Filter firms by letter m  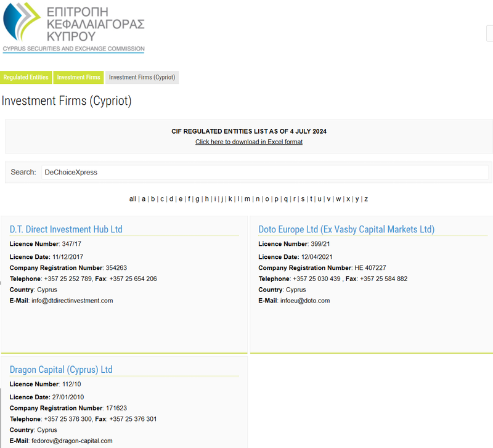248,199
